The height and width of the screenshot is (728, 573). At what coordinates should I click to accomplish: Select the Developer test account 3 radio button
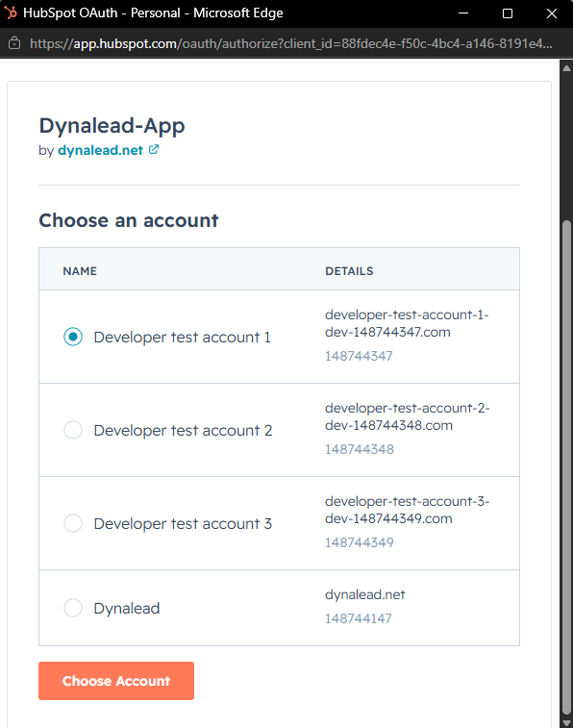pos(73,523)
